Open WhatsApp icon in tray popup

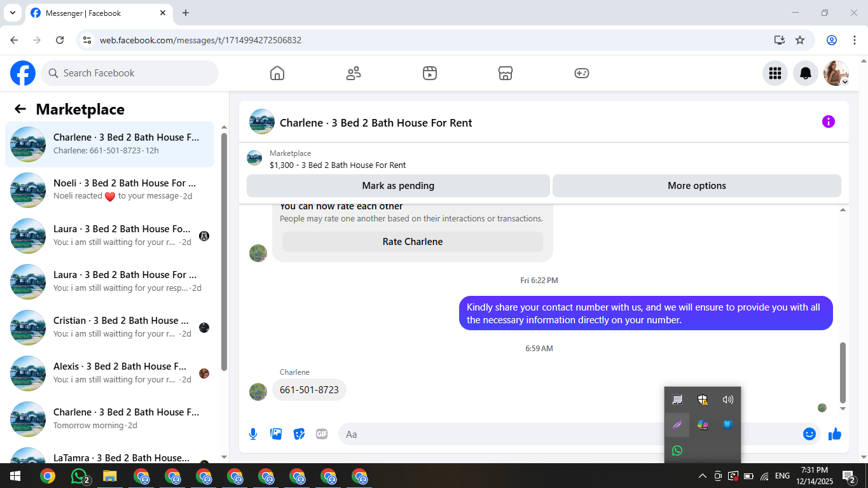[677, 450]
